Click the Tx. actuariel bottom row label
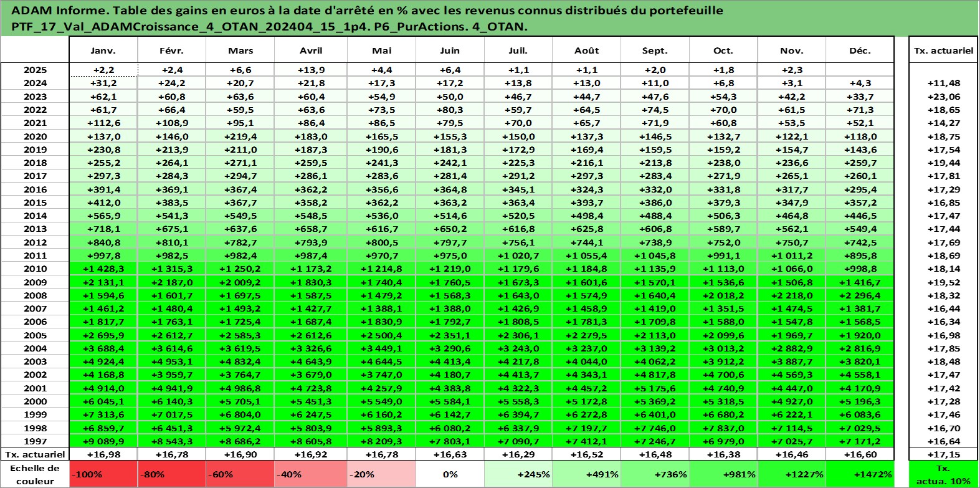This screenshot has width=980, height=488. pos(35,454)
